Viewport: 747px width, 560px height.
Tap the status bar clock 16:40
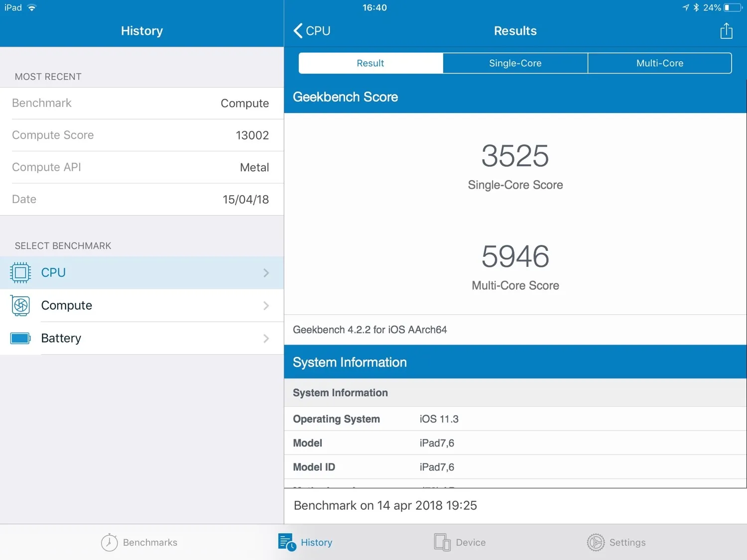click(x=374, y=7)
